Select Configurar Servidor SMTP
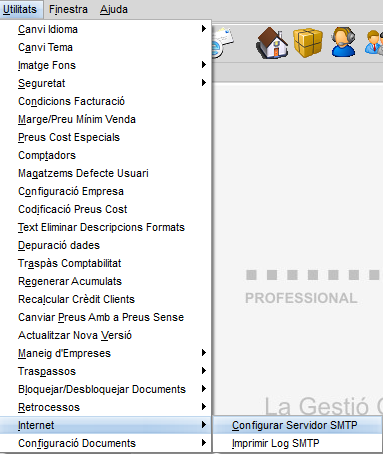 point(297,425)
